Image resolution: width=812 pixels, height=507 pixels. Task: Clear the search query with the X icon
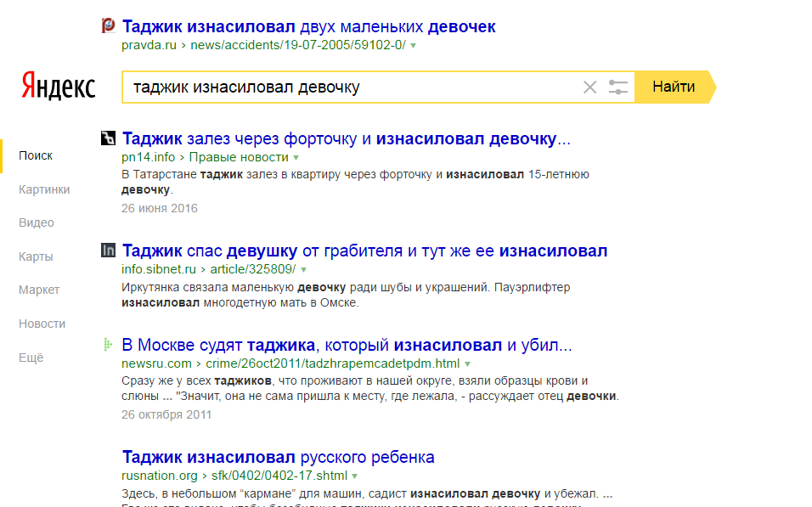(x=589, y=87)
